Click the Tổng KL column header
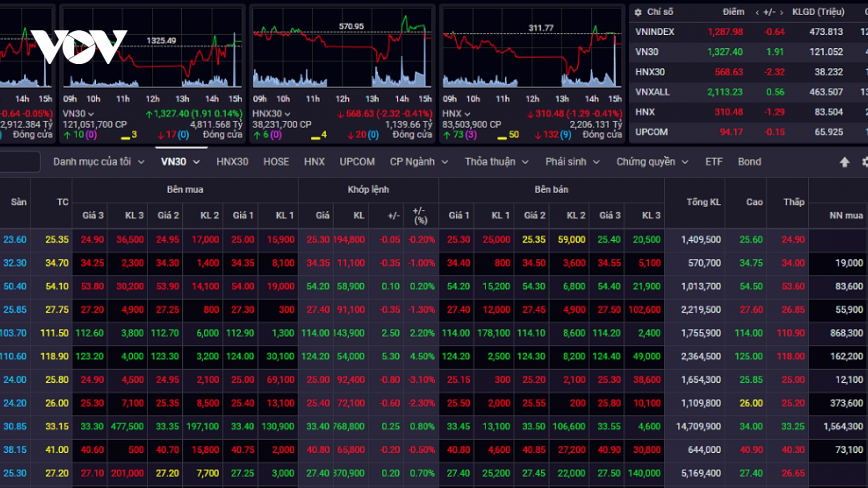This screenshot has height=488, width=868. click(x=703, y=202)
